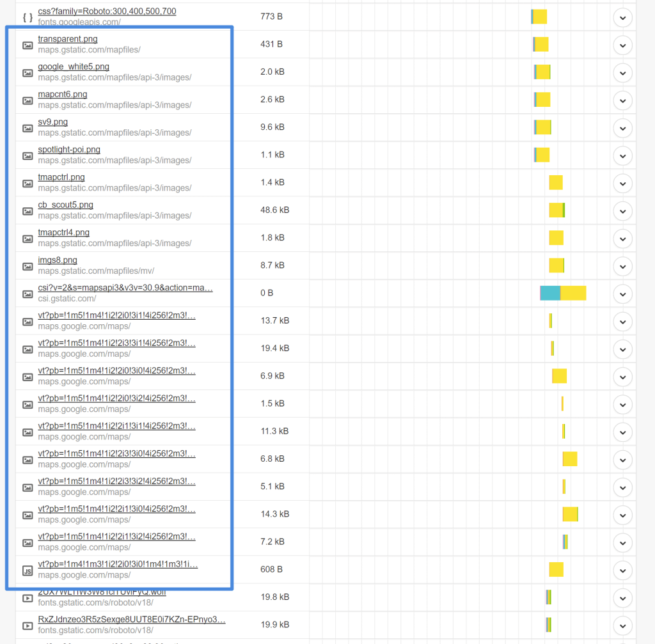Open the spotlight-poi.png link

[69, 149]
